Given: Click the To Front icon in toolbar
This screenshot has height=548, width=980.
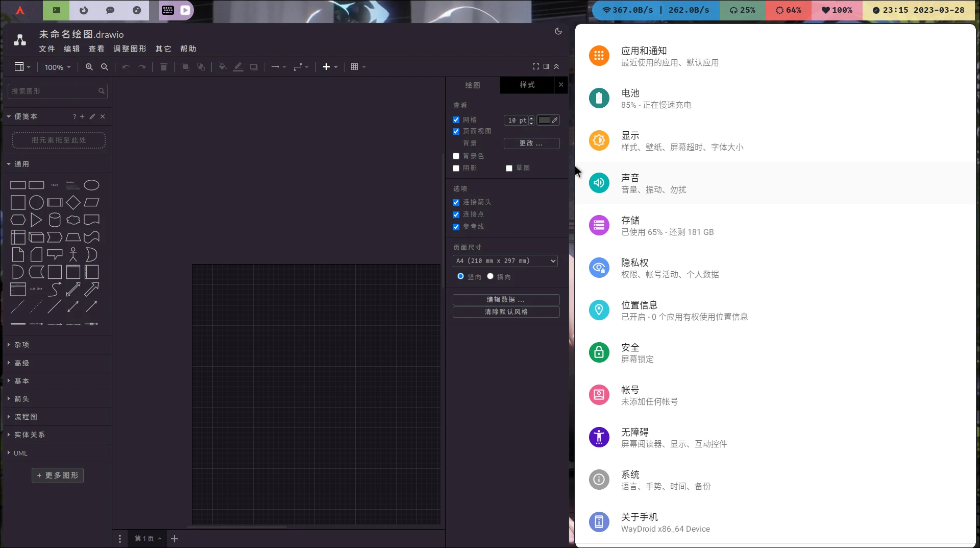Looking at the screenshot, I should tap(185, 66).
